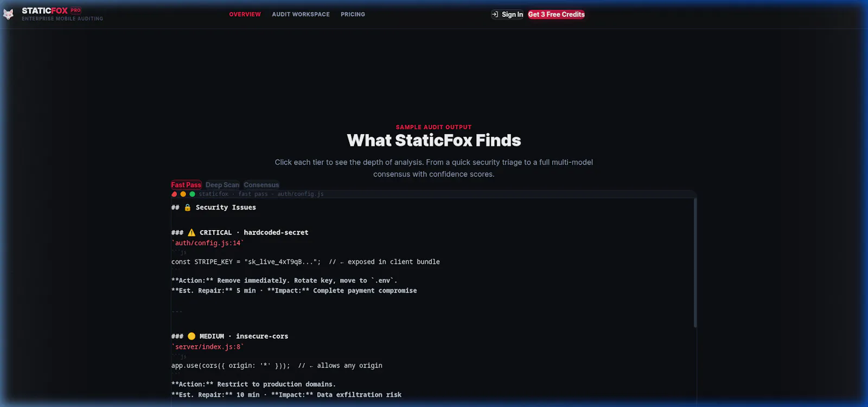868x407 pixels.
Task: Click the STATICFOX brand name
Action: (44, 11)
